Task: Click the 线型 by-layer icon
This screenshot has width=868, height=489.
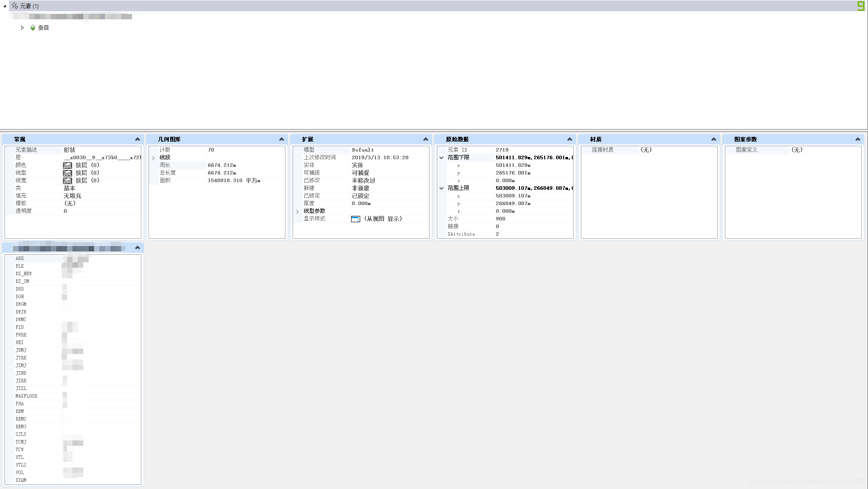Action: click(x=68, y=173)
